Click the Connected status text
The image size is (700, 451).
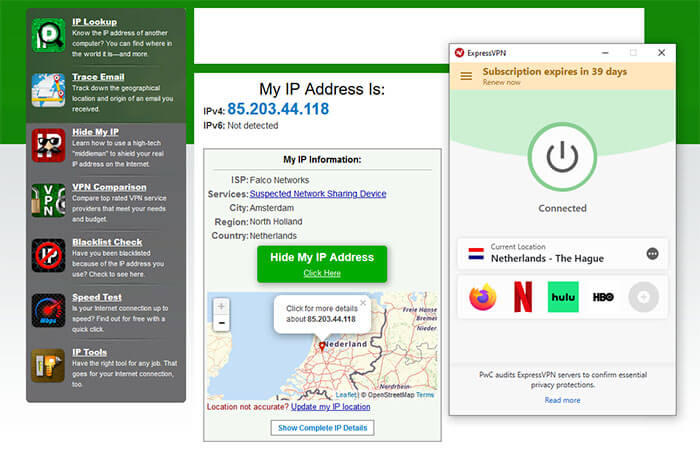click(562, 208)
